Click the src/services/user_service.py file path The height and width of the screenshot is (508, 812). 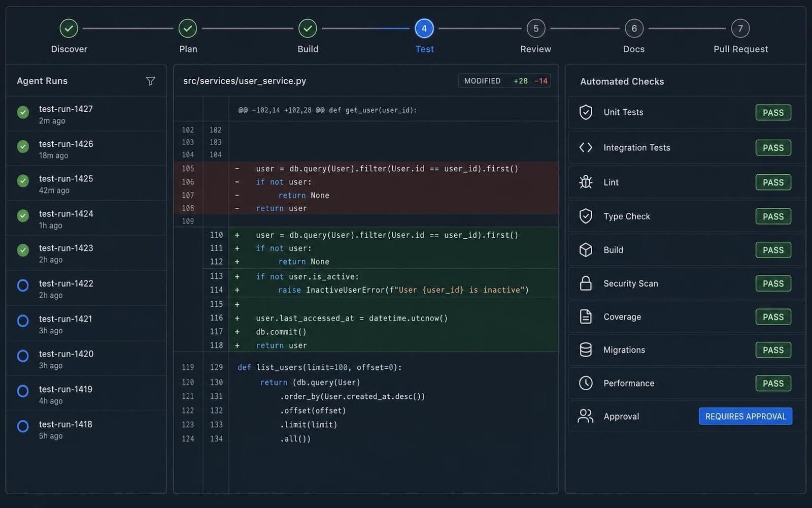(245, 81)
